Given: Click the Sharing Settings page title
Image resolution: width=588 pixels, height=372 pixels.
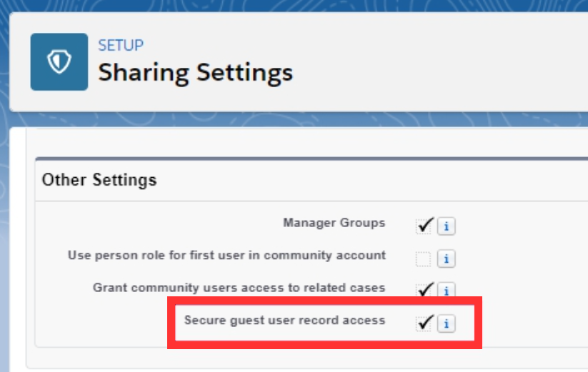Looking at the screenshot, I should (x=195, y=73).
